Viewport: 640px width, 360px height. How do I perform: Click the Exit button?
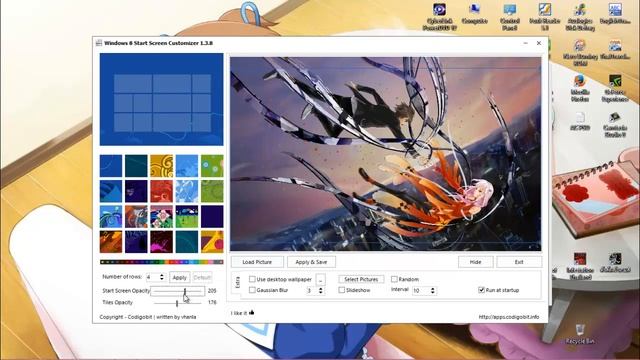tap(519, 262)
